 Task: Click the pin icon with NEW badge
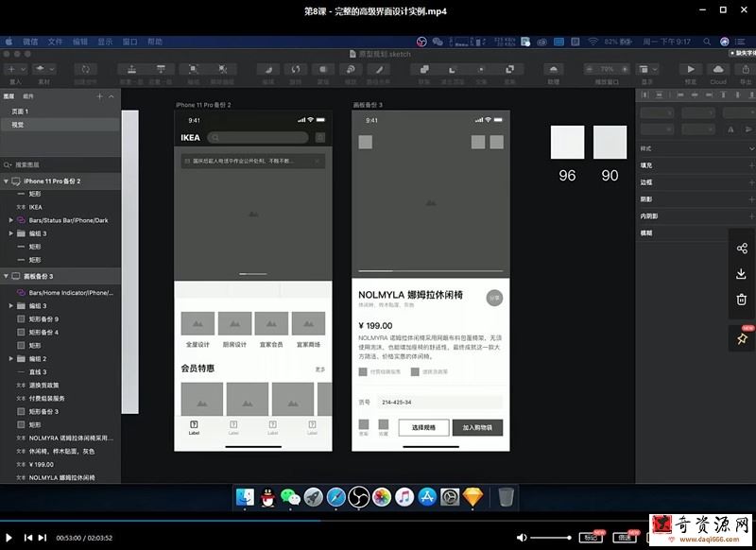pyautogui.click(x=742, y=338)
